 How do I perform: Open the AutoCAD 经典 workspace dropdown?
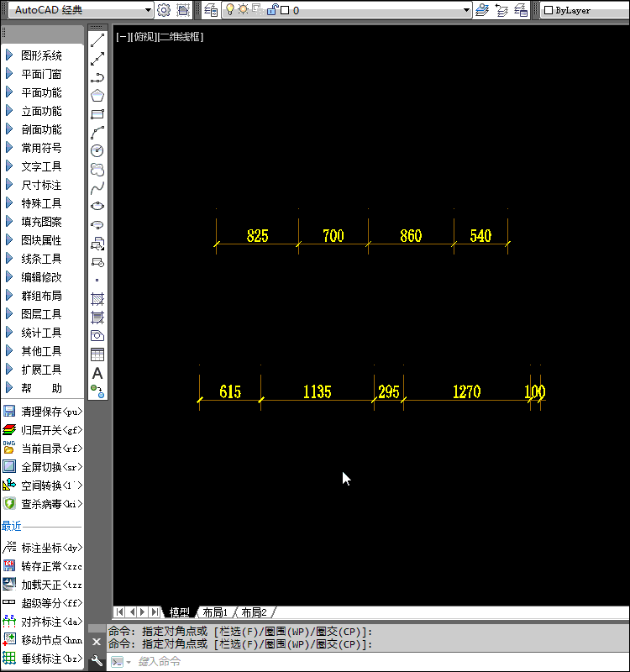(x=148, y=10)
